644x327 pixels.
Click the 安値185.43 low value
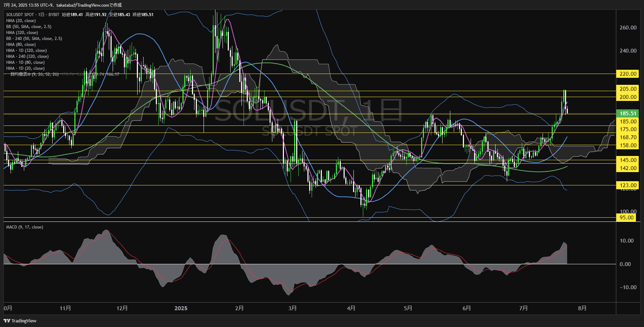point(119,15)
